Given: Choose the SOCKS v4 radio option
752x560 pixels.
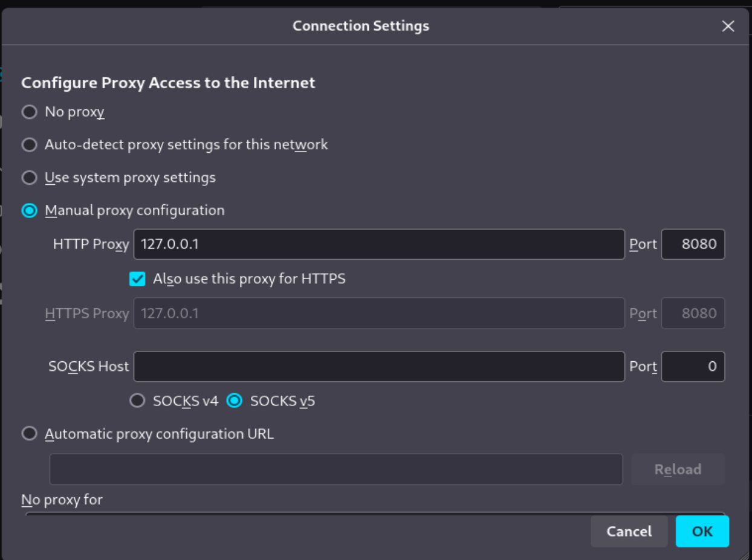Looking at the screenshot, I should click(138, 401).
